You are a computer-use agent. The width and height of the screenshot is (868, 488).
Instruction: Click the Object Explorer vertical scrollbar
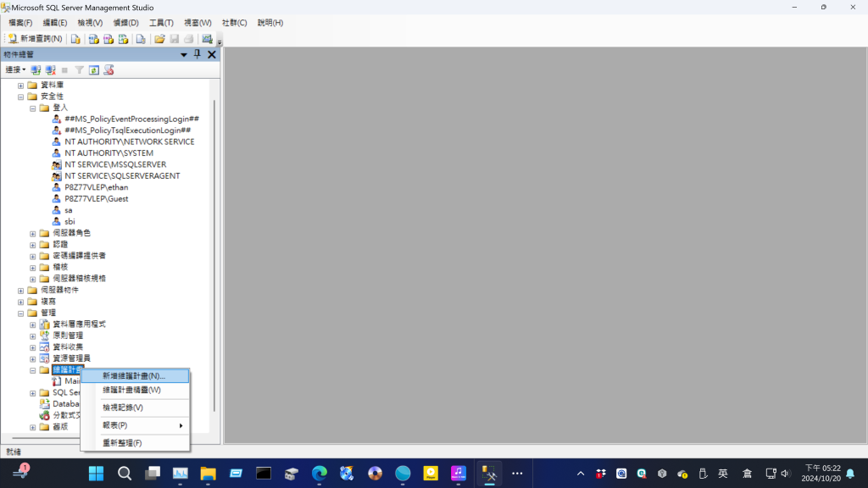point(215,254)
